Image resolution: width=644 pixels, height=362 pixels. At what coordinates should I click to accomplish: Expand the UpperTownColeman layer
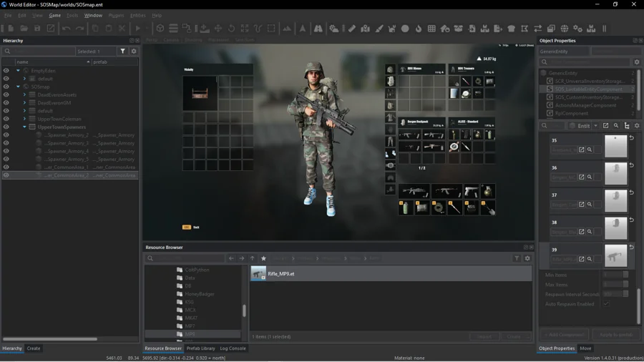click(x=24, y=119)
